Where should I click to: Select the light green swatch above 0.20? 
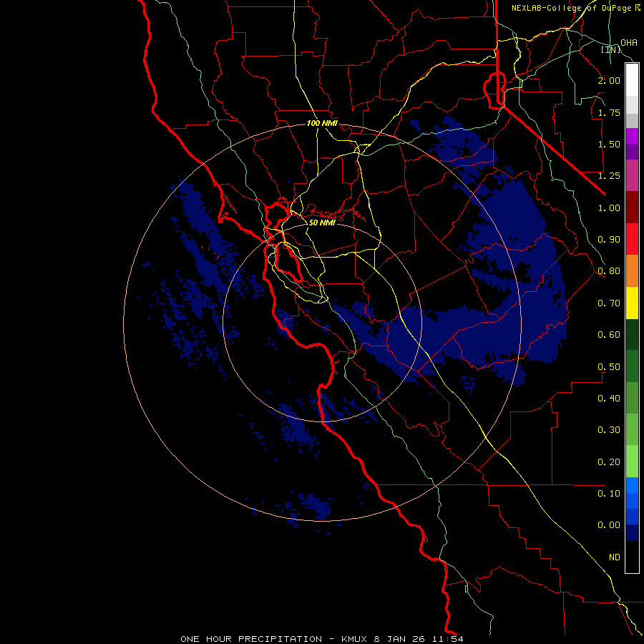(632, 462)
